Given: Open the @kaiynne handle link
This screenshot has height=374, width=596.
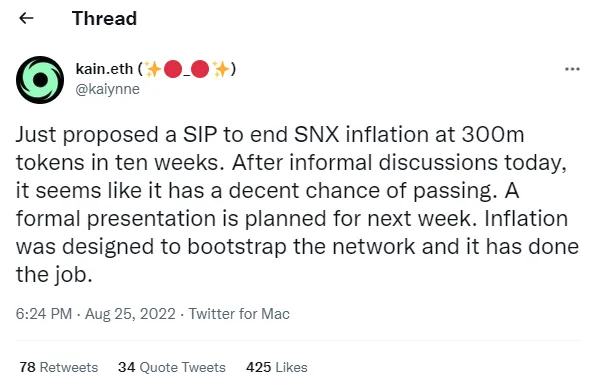Looking at the screenshot, I should [108, 89].
